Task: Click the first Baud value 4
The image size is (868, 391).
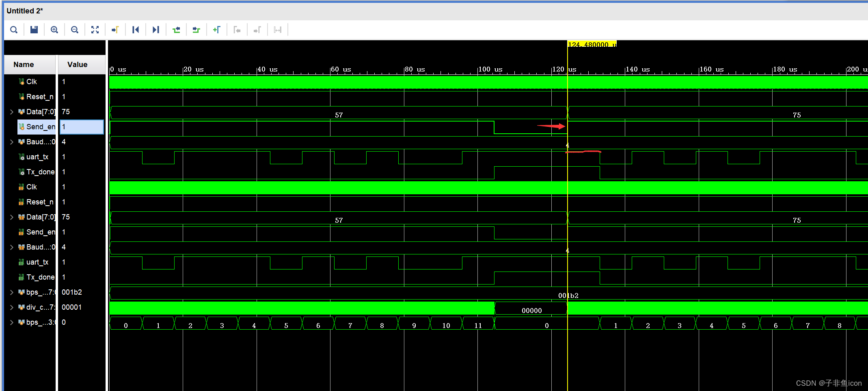Action: click(x=64, y=142)
